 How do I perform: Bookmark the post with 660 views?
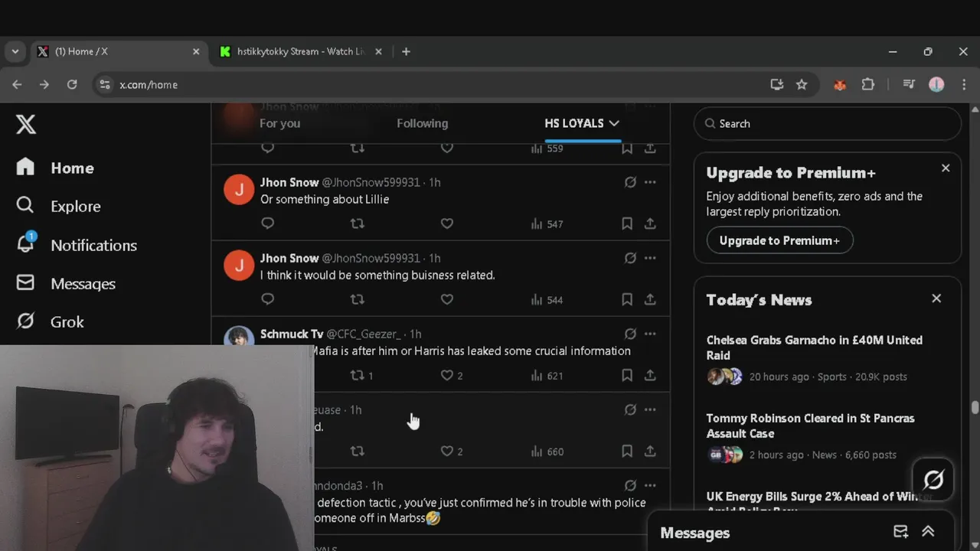tap(626, 452)
